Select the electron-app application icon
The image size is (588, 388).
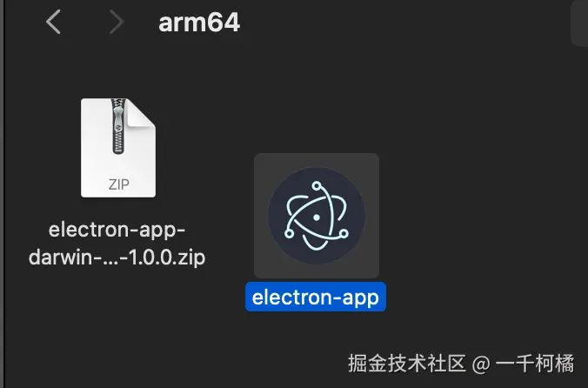click(317, 216)
